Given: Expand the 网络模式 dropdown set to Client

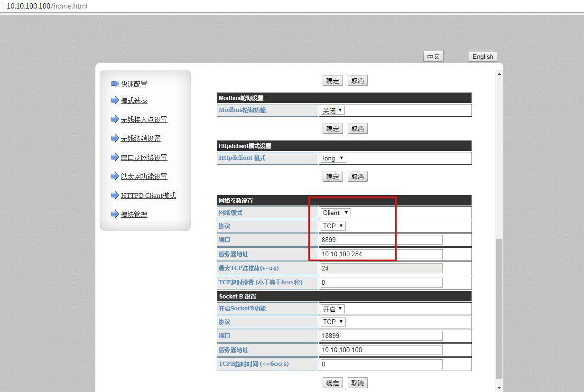Looking at the screenshot, I should (x=335, y=213).
